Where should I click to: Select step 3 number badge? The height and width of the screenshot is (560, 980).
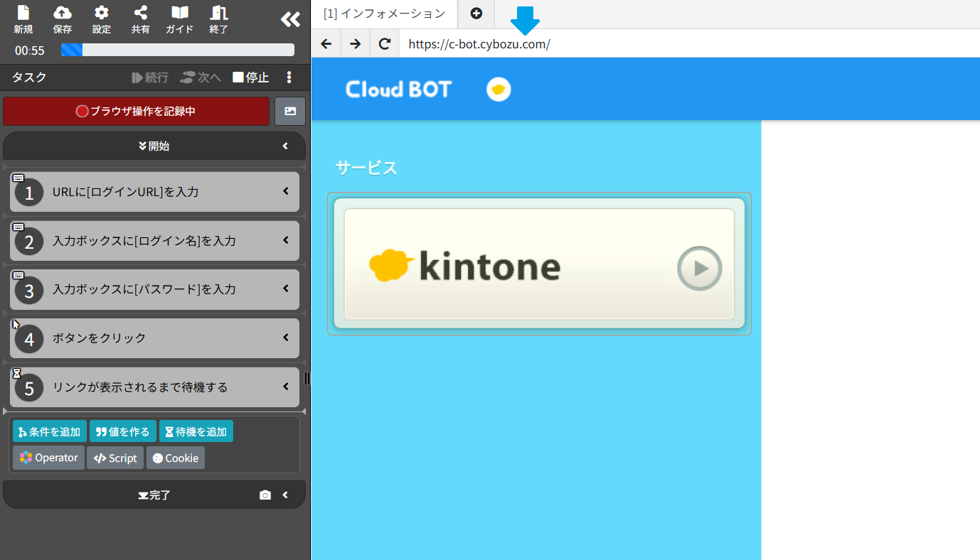tap(29, 290)
